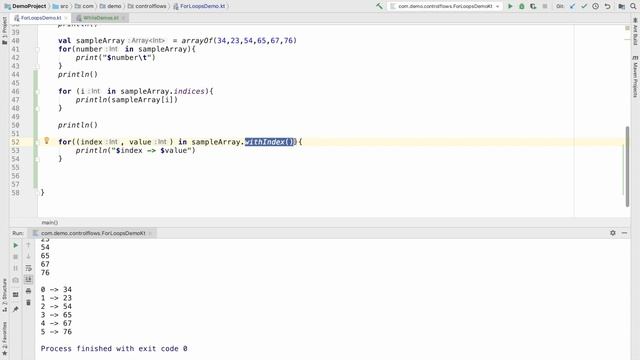Click ForLoopsDemo.kt in the breadcrumb bar
Viewport: 640px width, 360px height.
(200, 6)
